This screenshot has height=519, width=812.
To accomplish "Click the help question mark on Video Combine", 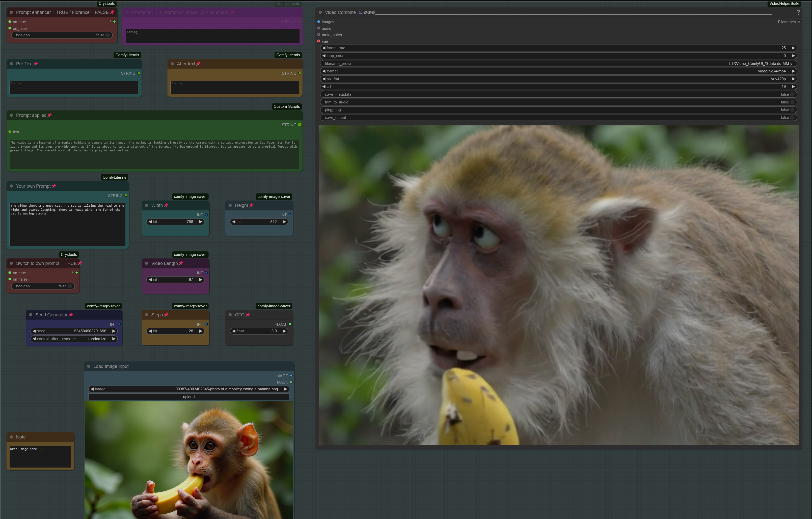I will coord(798,12).
